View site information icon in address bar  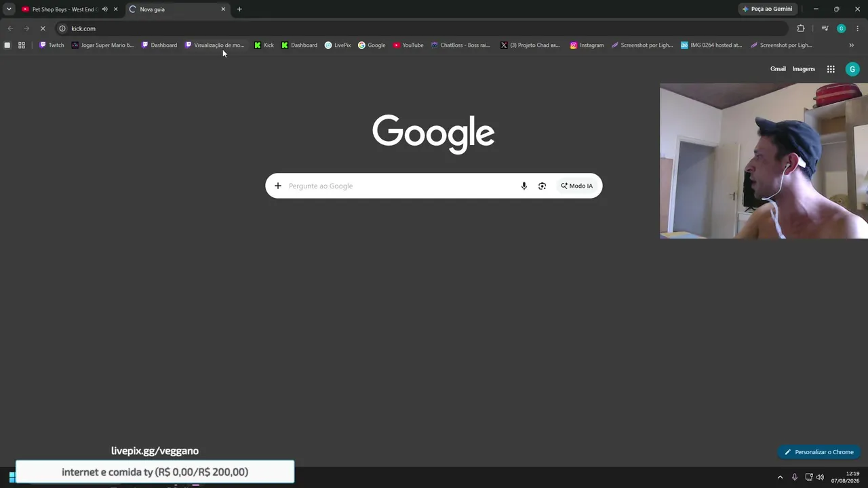62,28
